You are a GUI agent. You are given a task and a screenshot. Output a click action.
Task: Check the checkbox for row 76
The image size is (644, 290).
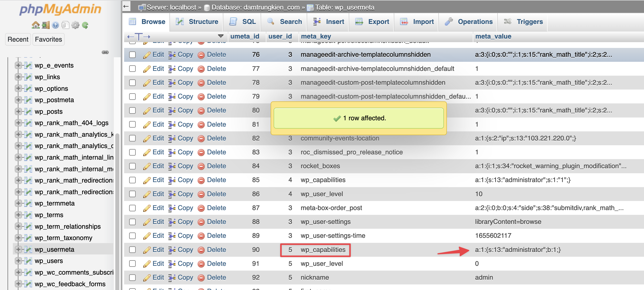[x=132, y=55]
